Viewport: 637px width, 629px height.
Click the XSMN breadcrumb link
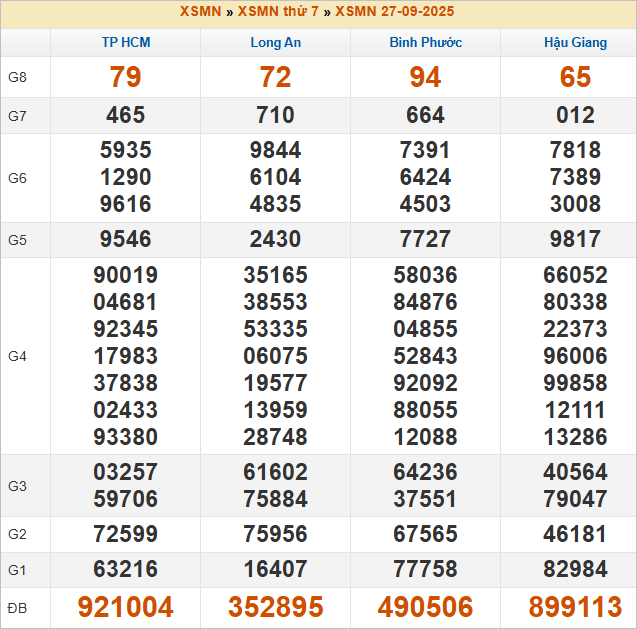click(x=200, y=11)
